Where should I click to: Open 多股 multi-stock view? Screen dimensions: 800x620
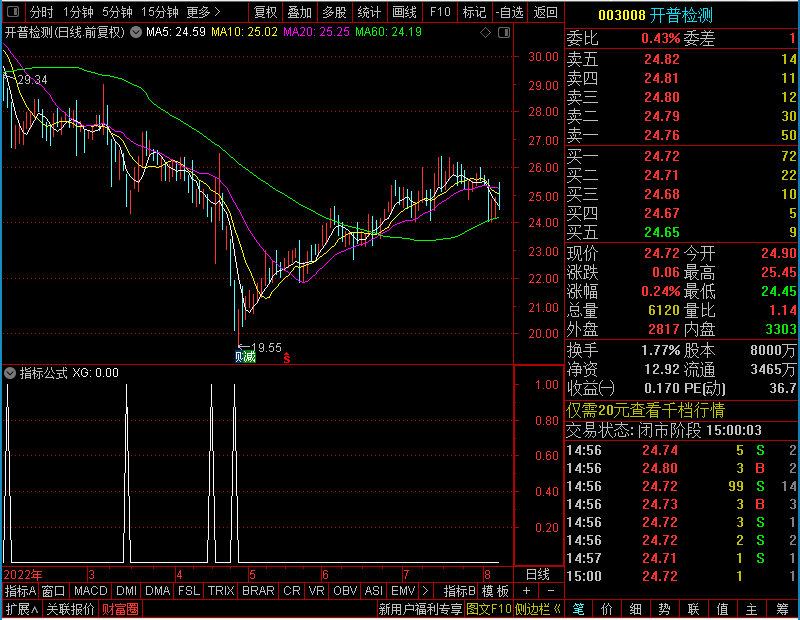334,12
